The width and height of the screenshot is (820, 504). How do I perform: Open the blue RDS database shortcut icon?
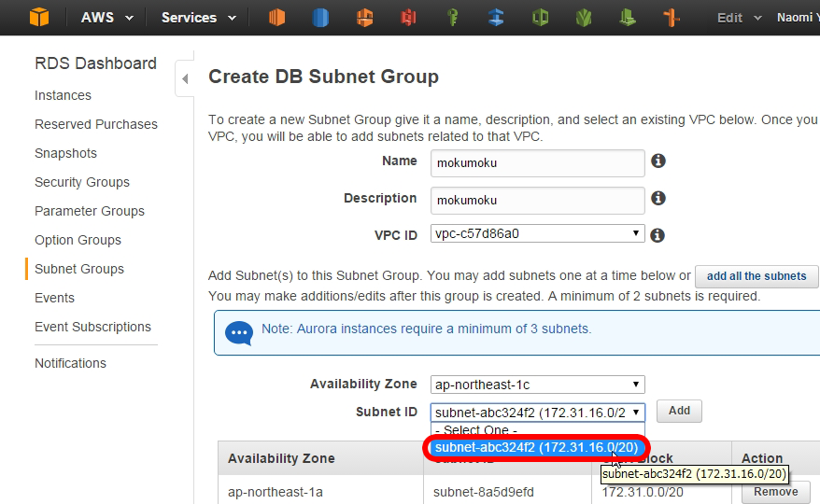pos(320,18)
